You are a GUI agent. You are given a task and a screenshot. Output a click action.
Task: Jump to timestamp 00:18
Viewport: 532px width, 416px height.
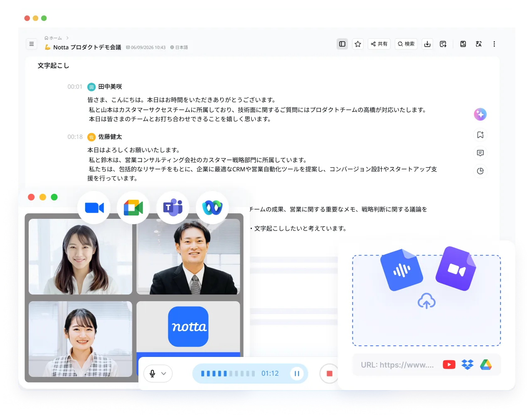coord(75,136)
